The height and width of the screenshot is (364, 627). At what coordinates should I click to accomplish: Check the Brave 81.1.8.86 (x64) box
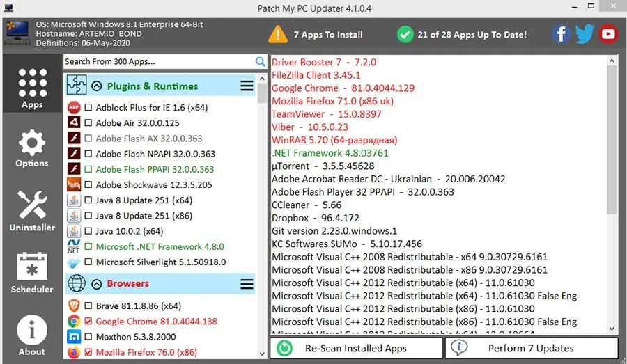tap(88, 306)
